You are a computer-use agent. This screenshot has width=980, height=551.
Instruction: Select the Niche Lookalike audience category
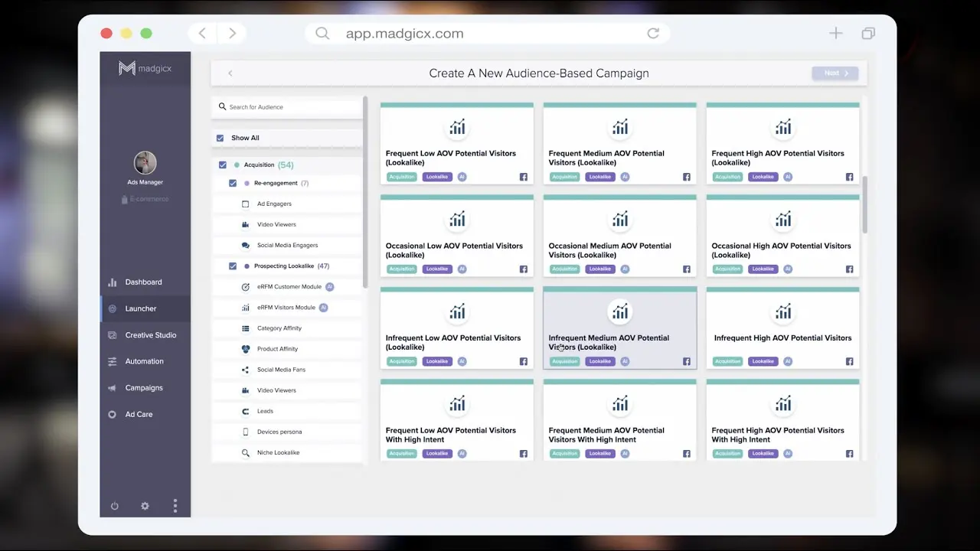click(278, 453)
